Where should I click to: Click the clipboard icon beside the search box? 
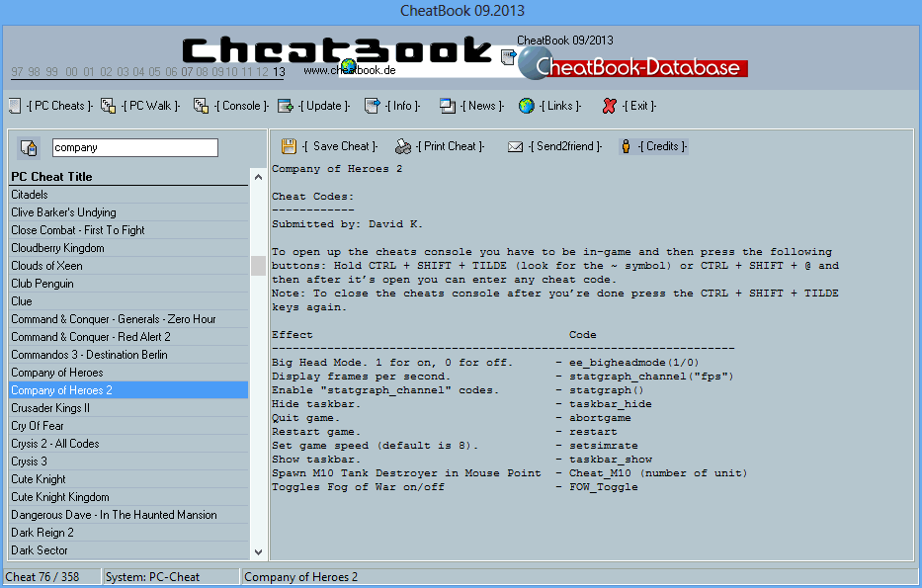pos(28,146)
